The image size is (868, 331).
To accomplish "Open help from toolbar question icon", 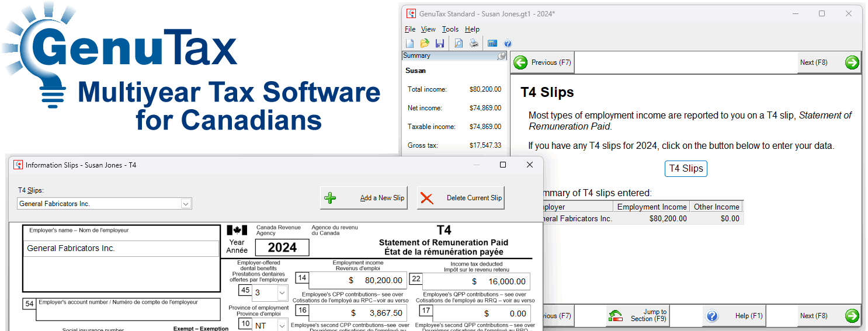I will tap(508, 43).
